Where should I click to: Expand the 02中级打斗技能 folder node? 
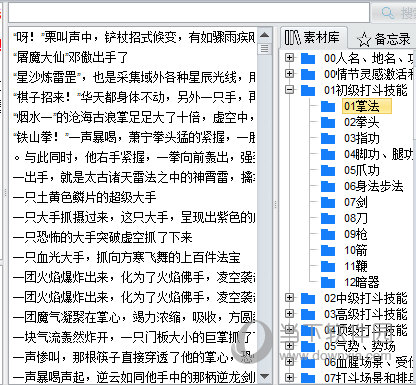click(290, 298)
